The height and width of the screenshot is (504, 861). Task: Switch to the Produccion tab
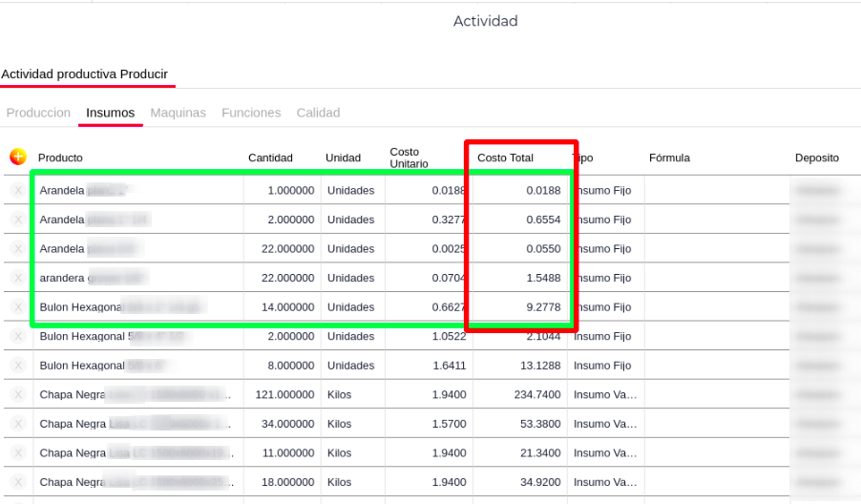(38, 113)
